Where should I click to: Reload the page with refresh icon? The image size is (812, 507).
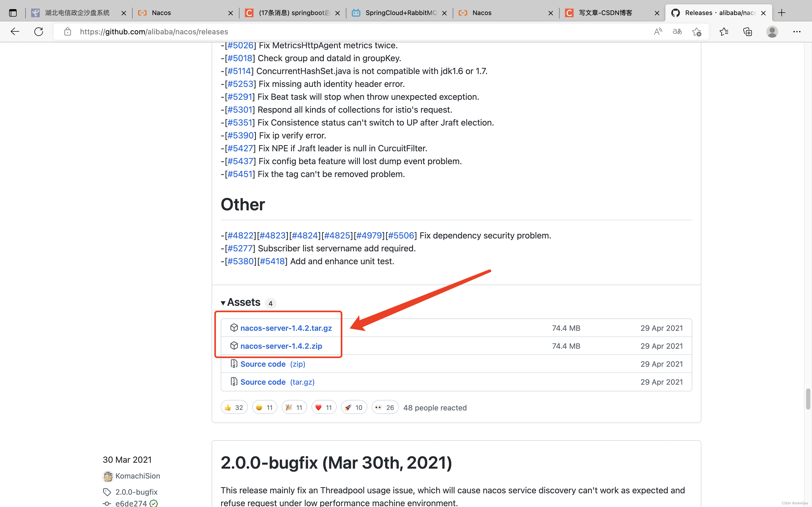(39, 32)
